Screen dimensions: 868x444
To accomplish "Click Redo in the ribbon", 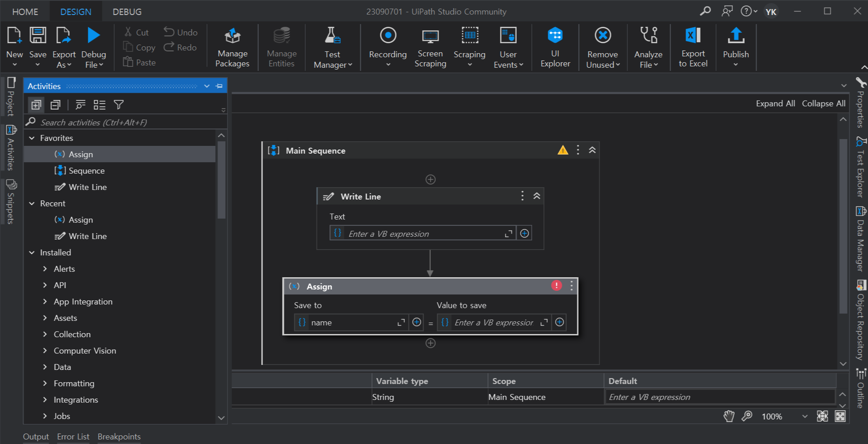I will (180, 47).
